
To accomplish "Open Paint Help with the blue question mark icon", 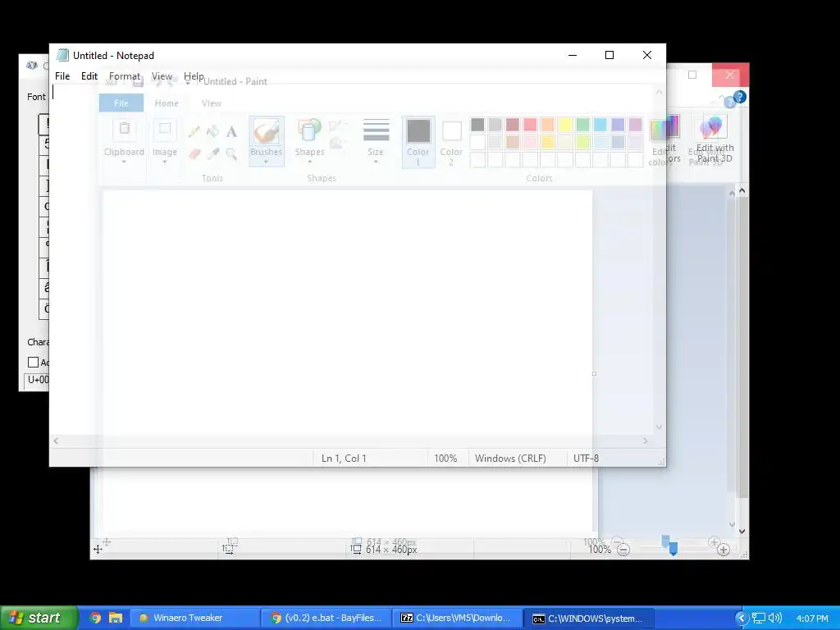I will tap(740, 97).
